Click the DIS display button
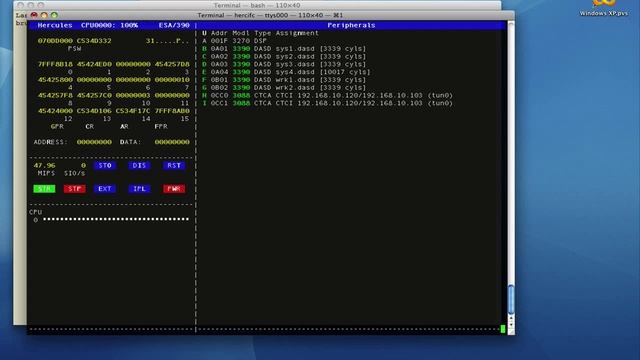The image size is (640, 360). click(x=139, y=165)
